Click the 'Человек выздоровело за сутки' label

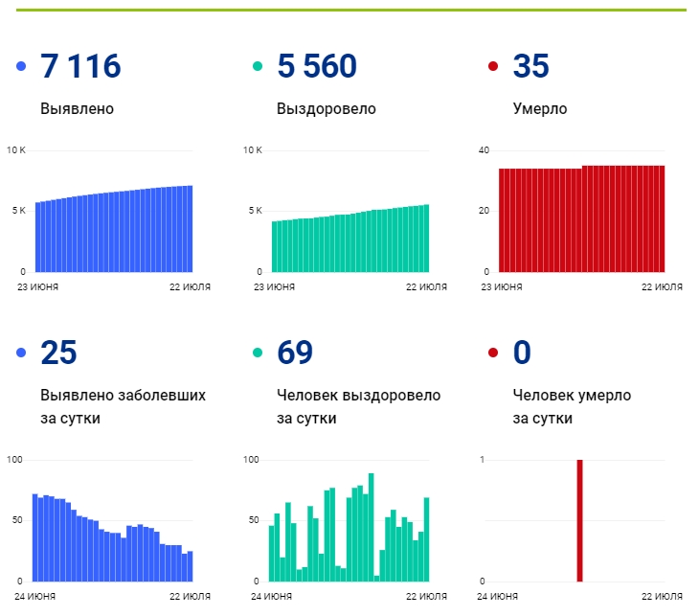click(x=358, y=406)
